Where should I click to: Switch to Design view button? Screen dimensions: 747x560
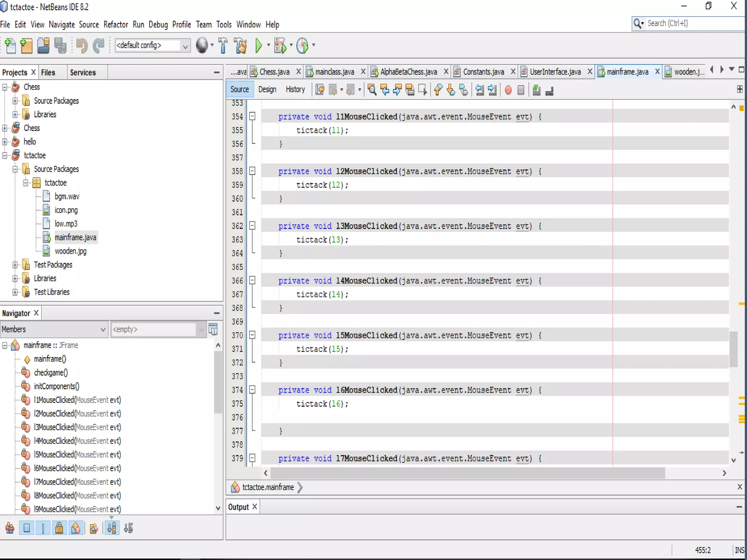click(x=267, y=90)
